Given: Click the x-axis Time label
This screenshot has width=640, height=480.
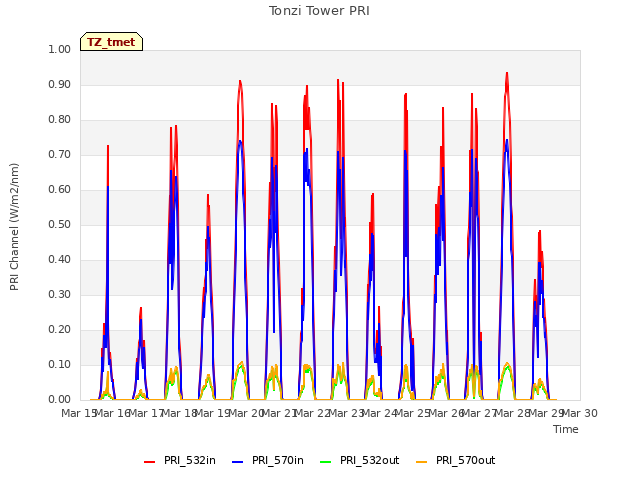Looking at the screenshot, I should [x=566, y=429].
